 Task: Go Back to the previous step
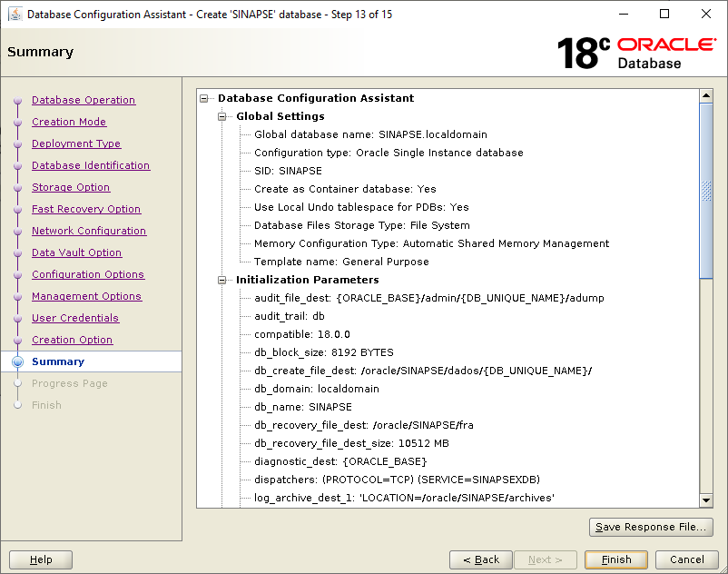481,559
